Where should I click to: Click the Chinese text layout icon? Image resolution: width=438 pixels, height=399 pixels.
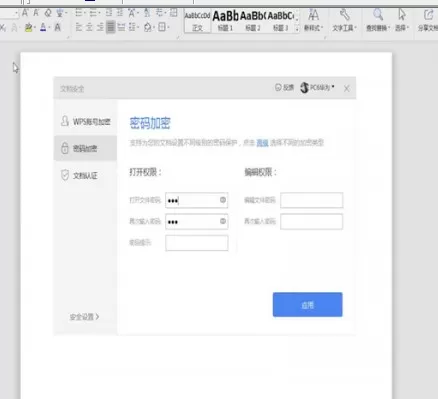tap(131, 13)
